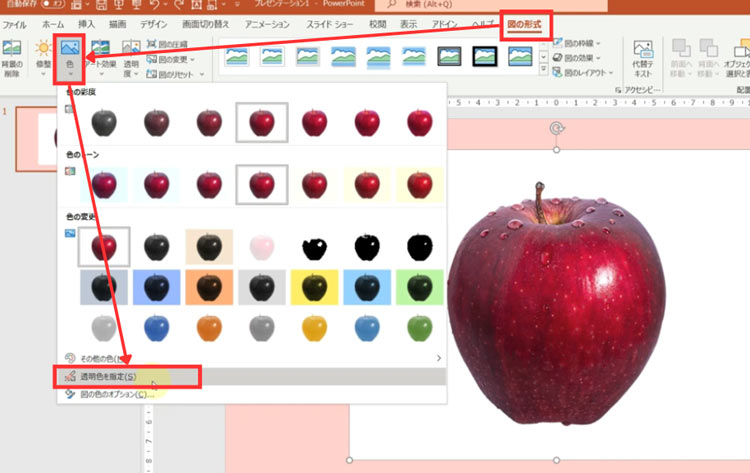Select the gold light-variant apple recolor

314,329
